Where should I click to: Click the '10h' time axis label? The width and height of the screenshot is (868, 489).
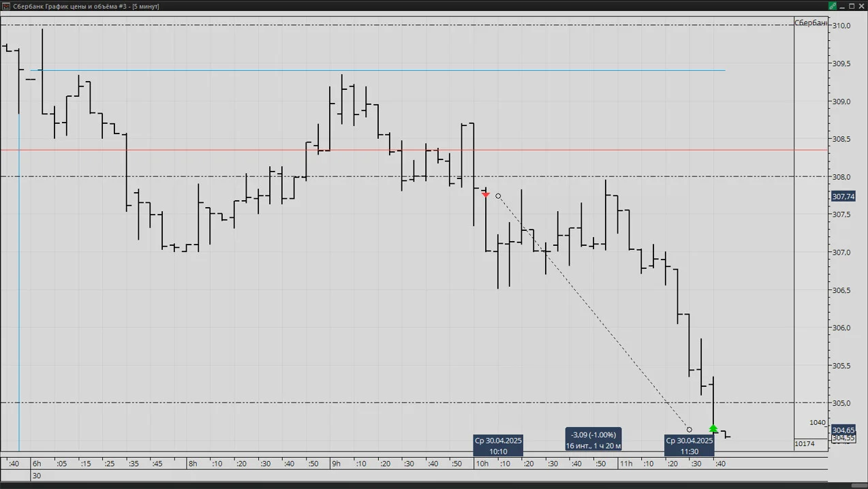tap(482, 464)
